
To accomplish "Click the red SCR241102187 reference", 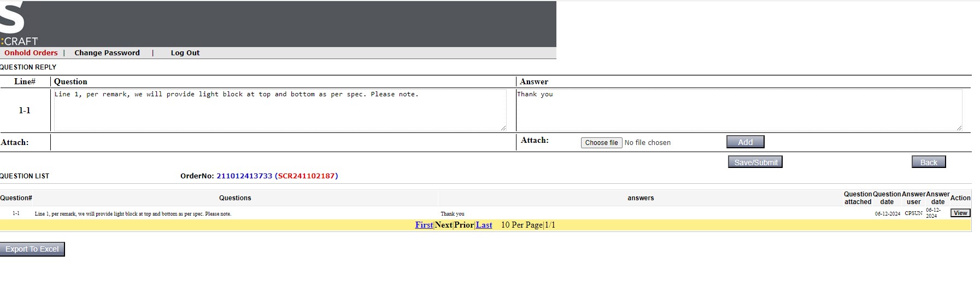I will pyautogui.click(x=306, y=176).
